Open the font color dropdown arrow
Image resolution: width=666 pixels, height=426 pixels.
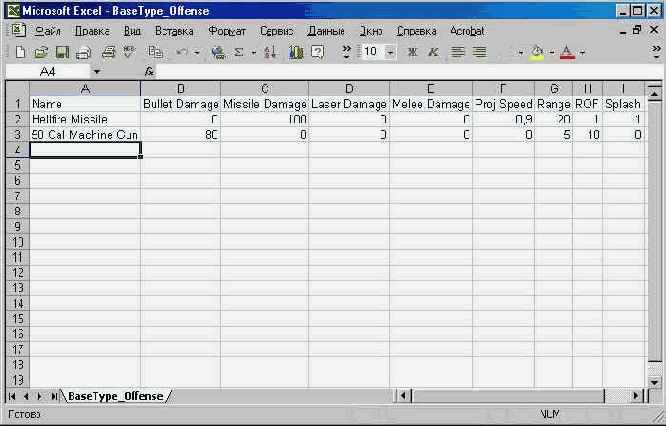(x=582, y=52)
